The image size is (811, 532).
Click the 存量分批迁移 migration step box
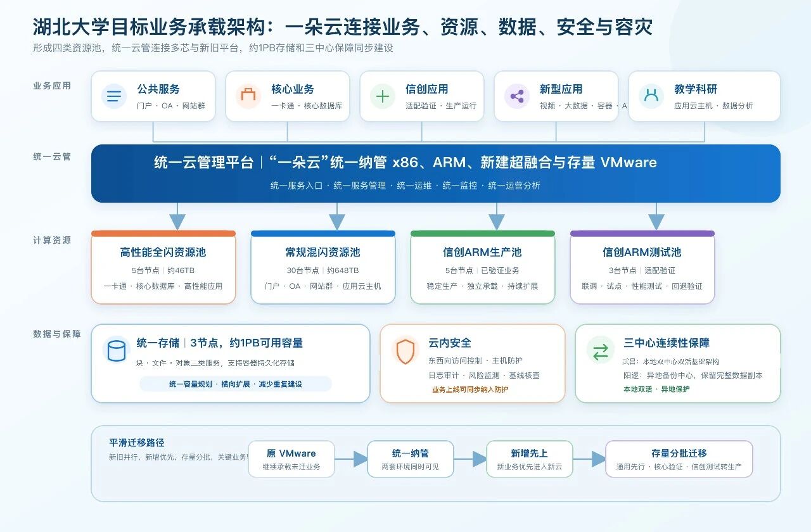click(x=679, y=459)
